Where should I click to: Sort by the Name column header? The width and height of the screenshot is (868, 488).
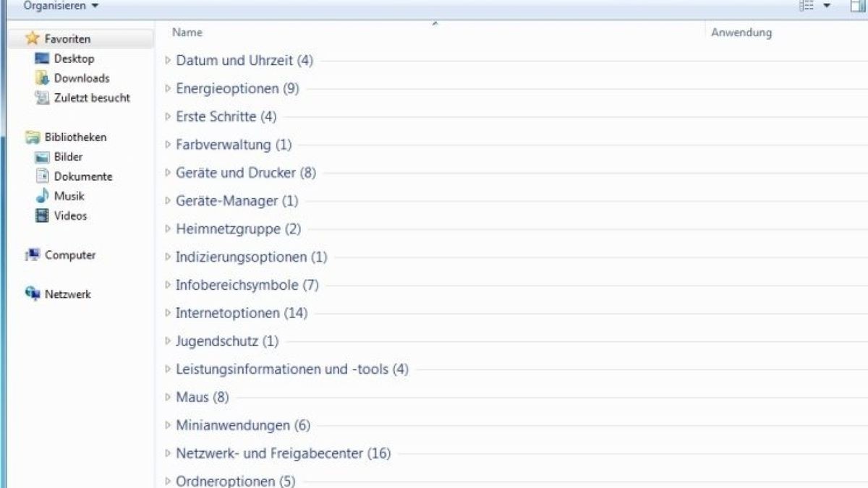187,33
